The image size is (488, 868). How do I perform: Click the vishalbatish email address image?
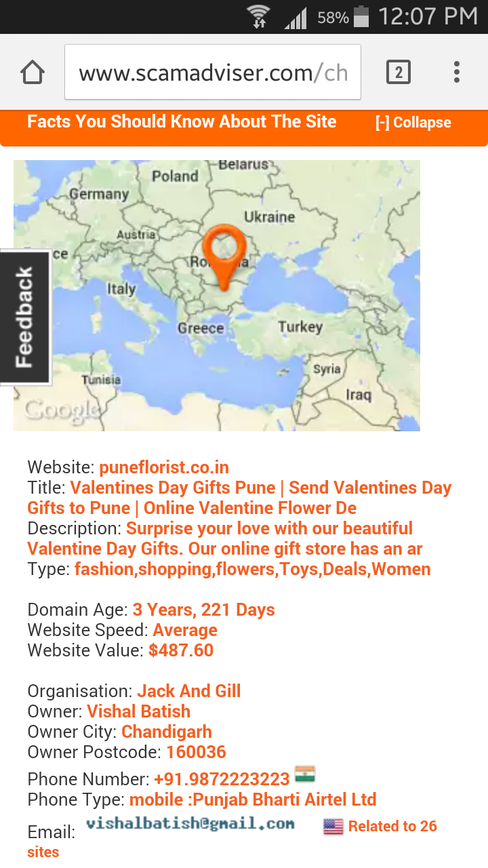pyautogui.click(x=190, y=824)
